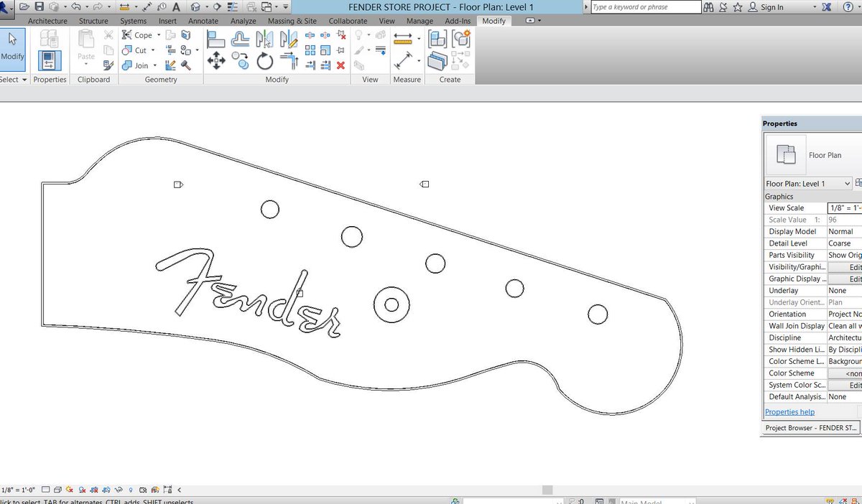Click the Undo arrow in quick access toolbar
862x504 pixels.
click(75, 6)
